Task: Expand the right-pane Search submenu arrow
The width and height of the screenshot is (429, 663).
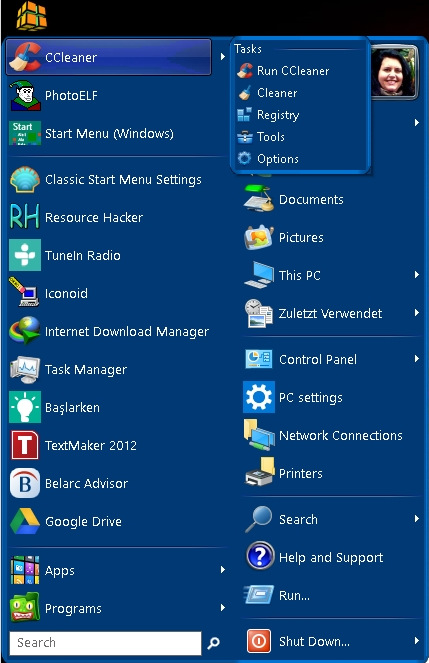Action: (x=417, y=518)
